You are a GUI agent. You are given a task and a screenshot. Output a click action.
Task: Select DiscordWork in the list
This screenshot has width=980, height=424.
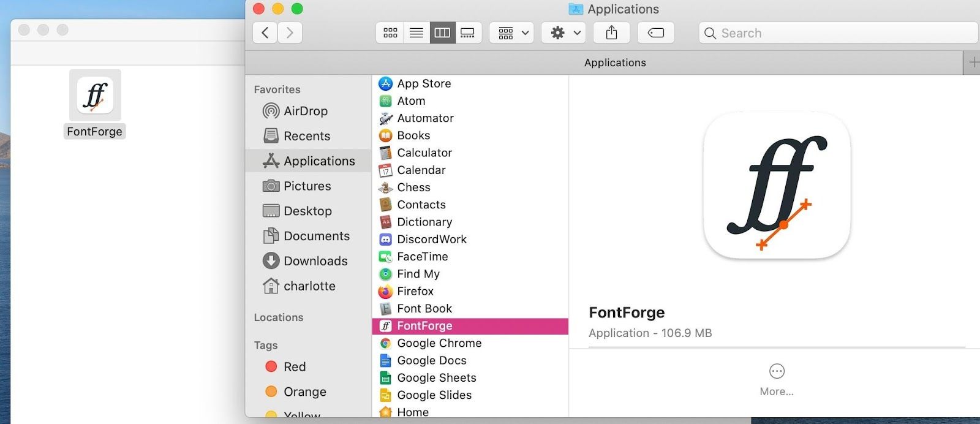[x=470, y=239]
